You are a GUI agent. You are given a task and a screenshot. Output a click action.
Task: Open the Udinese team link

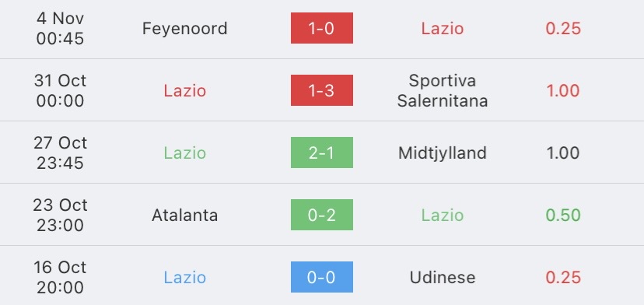(443, 278)
